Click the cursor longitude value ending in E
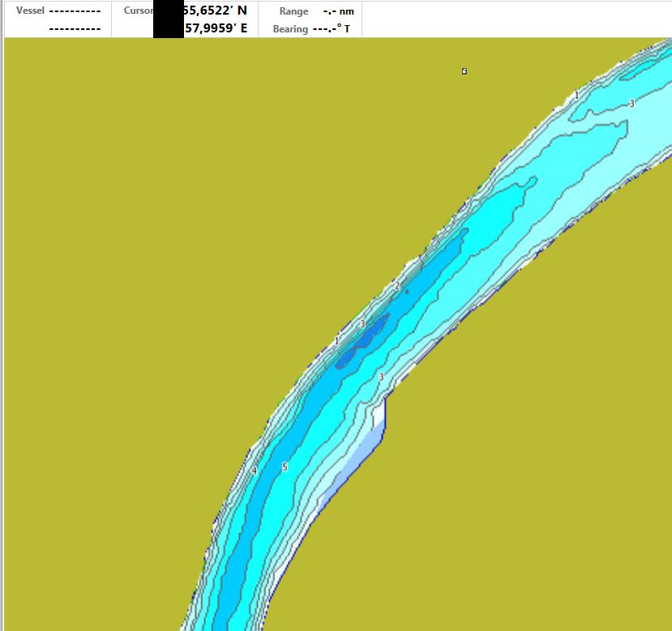 coord(216,29)
